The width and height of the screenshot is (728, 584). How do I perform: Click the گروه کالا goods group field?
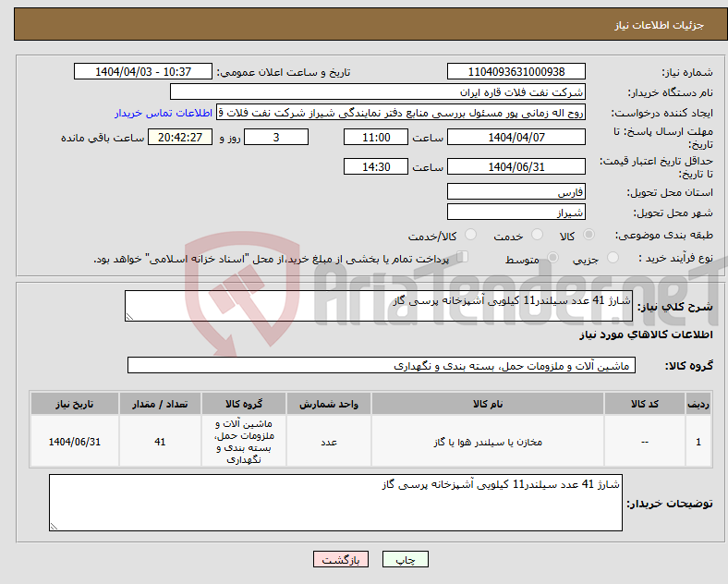[x=382, y=365]
